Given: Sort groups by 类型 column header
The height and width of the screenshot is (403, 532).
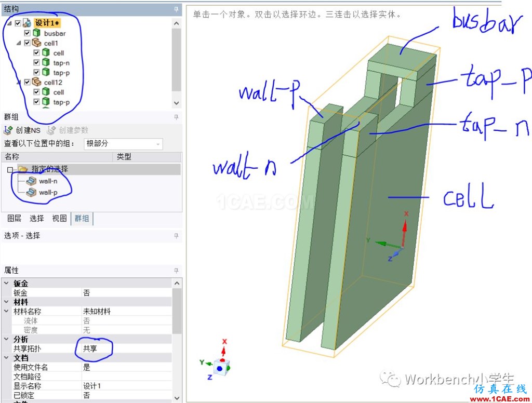Looking at the screenshot, I should (147, 157).
